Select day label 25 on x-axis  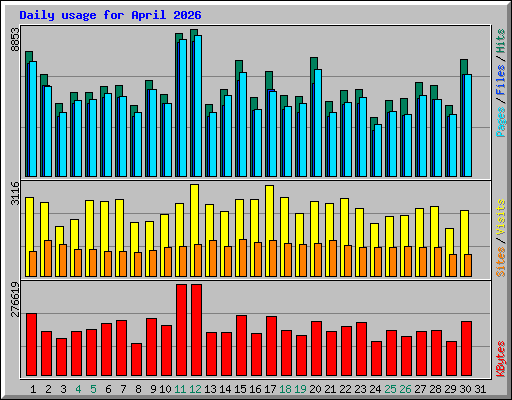pyautogui.click(x=390, y=389)
